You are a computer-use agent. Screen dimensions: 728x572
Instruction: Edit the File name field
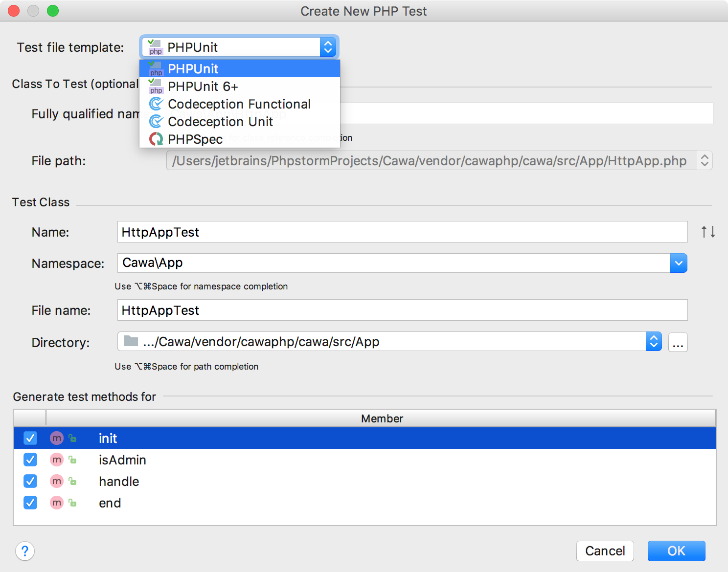pos(402,310)
